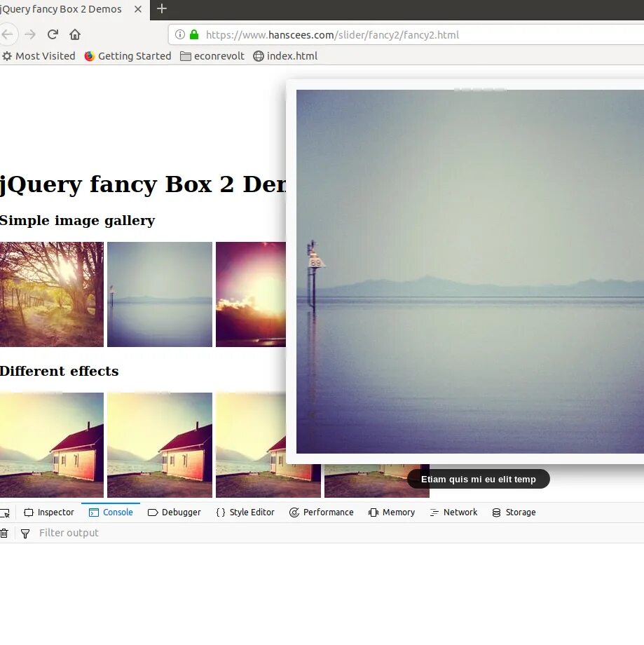Open the Most Visited bookmark
This screenshot has width=644, height=645.
[39, 55]
